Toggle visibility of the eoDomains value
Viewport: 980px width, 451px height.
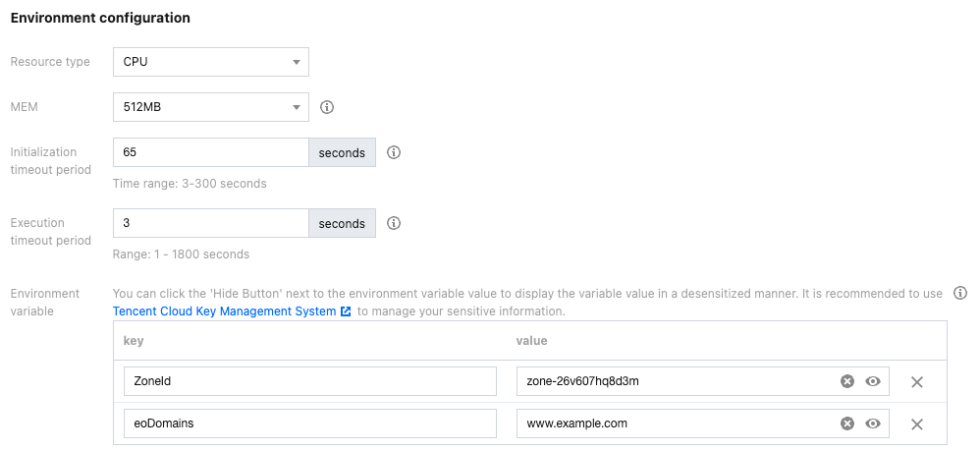pos(873,423)
